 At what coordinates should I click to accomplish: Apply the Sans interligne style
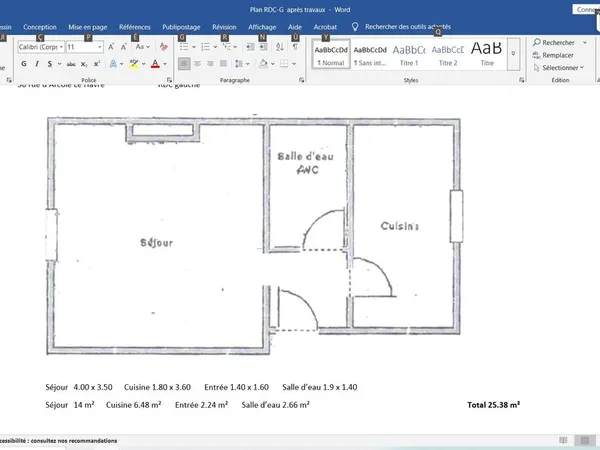click(x=370, y=54)
